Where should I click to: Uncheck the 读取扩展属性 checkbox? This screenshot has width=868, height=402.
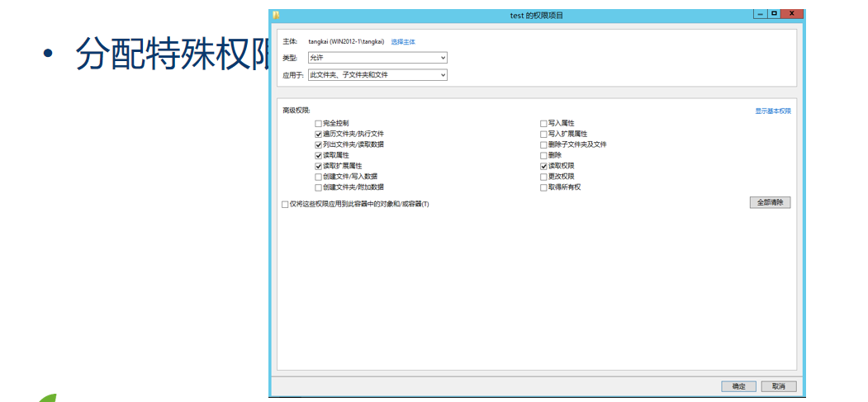click(x=318, y=166)
